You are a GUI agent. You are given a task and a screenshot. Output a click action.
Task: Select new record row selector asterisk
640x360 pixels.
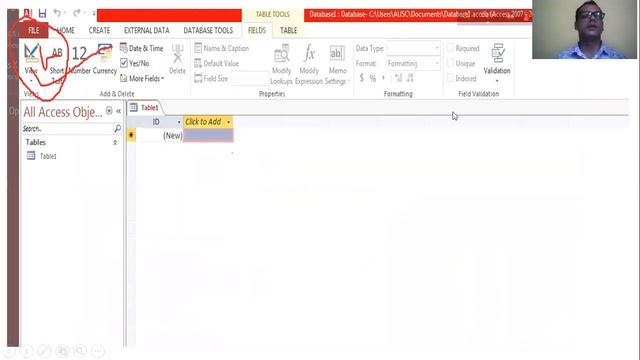131,135
